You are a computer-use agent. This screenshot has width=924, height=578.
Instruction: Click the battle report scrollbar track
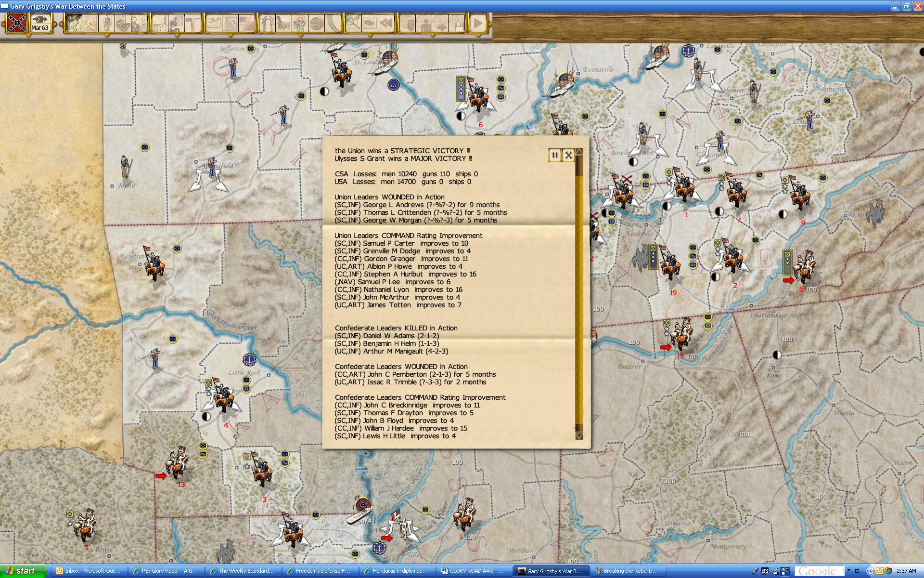[579, 294]
